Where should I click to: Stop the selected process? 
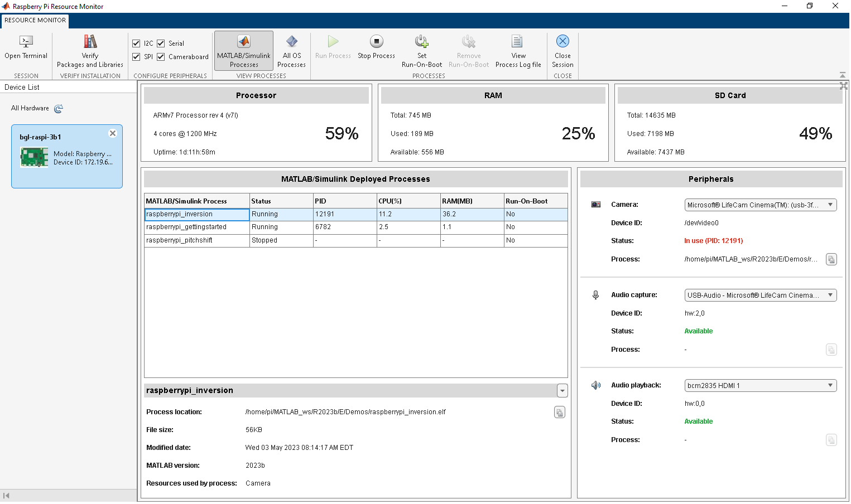(x=376, y=42)
